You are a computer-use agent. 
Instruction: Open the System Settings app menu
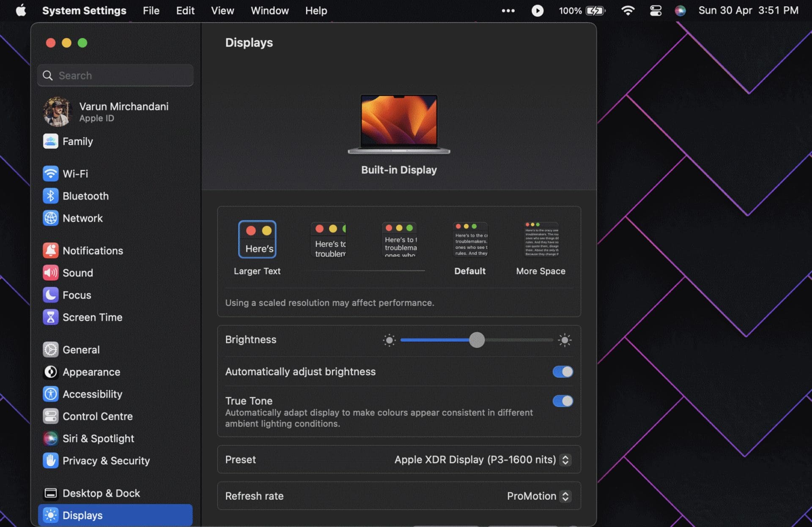tap(84, 11)
